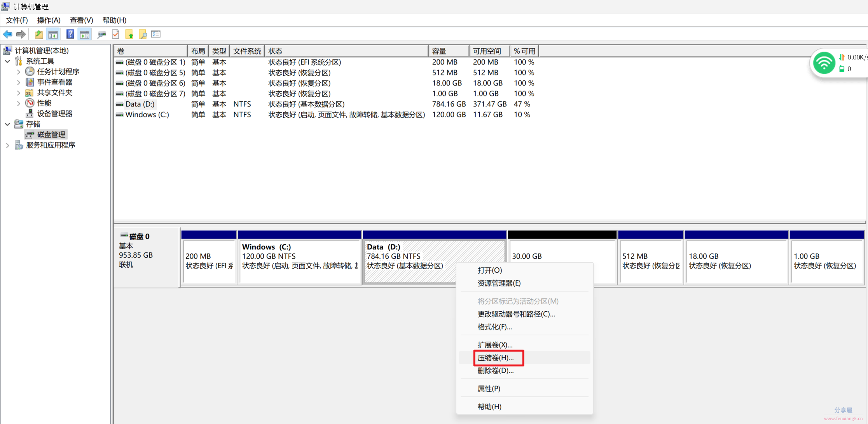Screen dimensions: 868x424
Task: Click the clock icon beside 任务计划程序
Action: 30,72
